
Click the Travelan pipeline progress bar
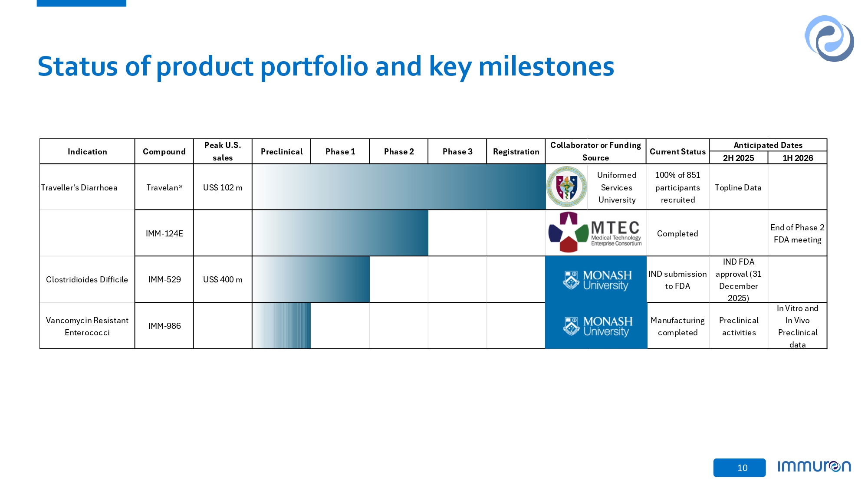click(398, 187)
